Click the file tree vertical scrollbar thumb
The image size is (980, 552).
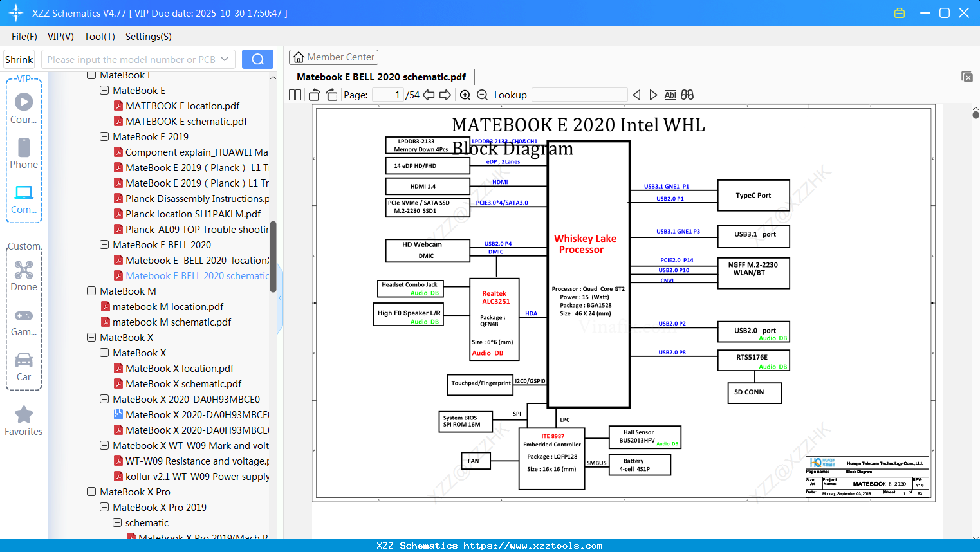(x=273, y=257)
